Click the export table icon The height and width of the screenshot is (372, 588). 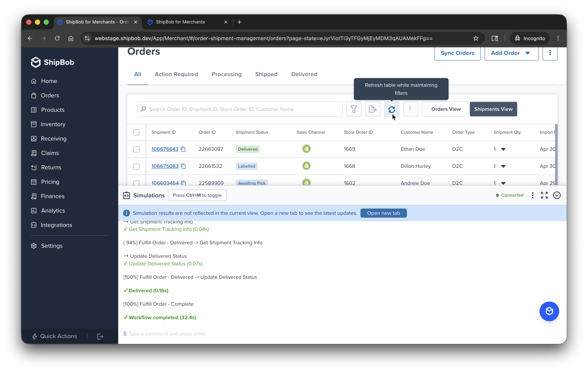pos(373,109)
